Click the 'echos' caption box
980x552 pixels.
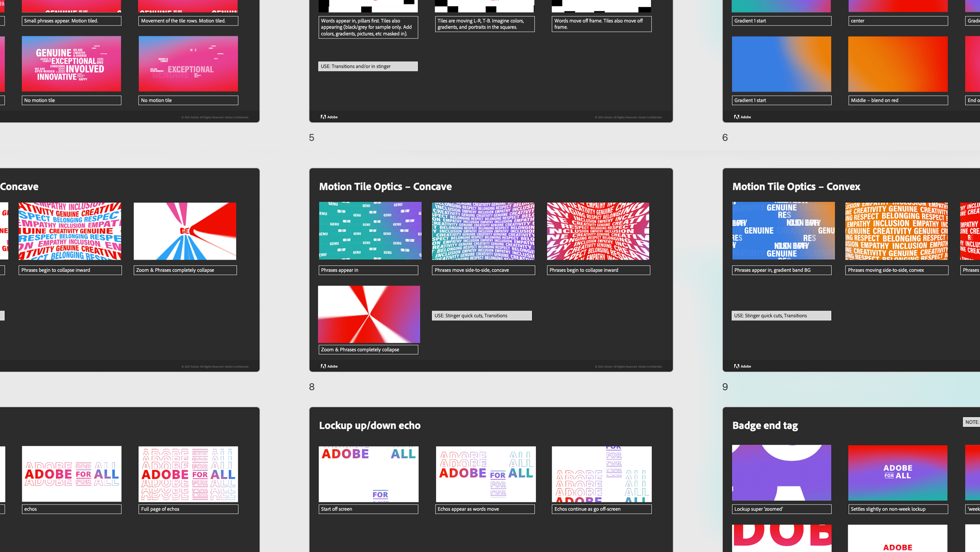[72, 509]
